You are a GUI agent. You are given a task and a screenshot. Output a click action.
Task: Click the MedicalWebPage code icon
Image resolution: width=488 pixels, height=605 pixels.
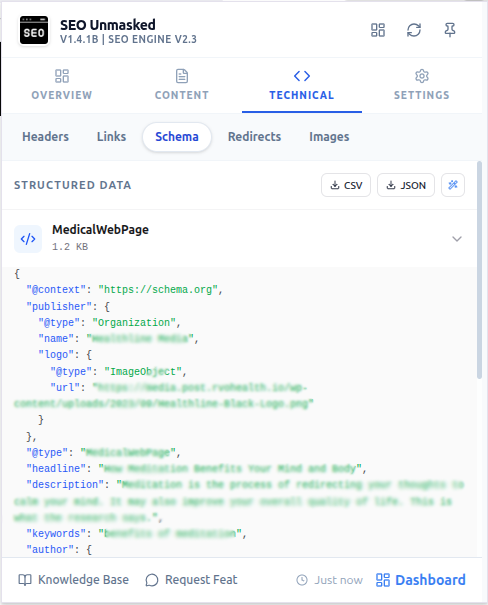(x=28, y=239)
